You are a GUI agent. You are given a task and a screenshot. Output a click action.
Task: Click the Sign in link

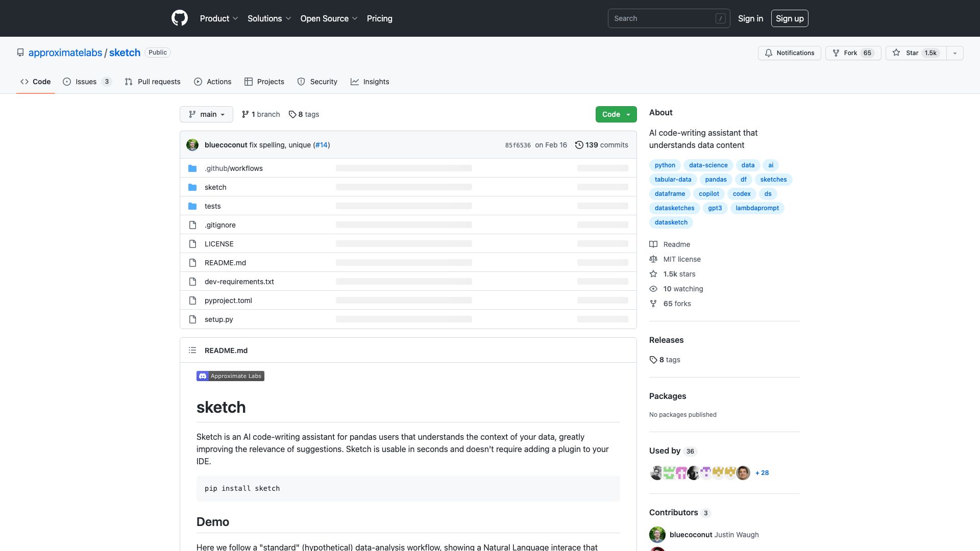(750, 18)
